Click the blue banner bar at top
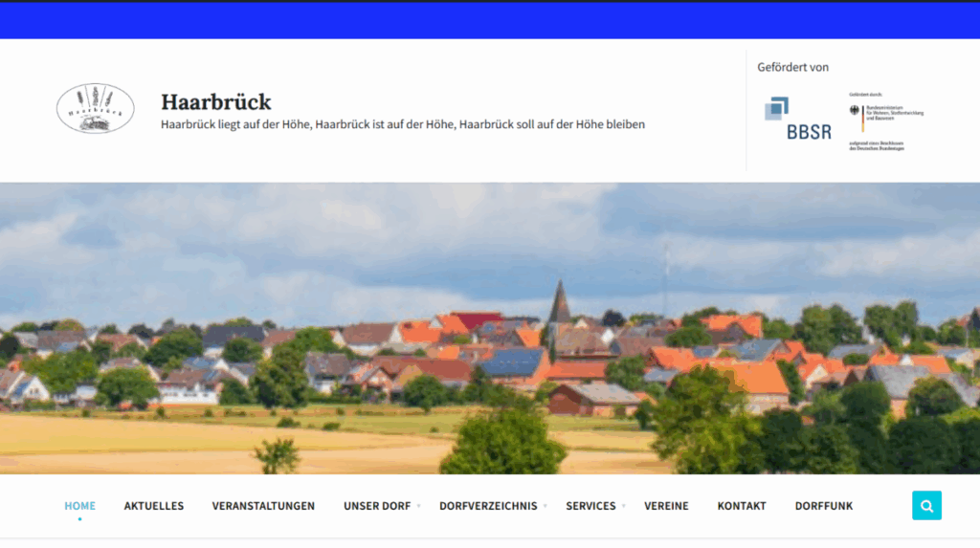Screen dimensions: 980x548 click(x=490, y=20)
